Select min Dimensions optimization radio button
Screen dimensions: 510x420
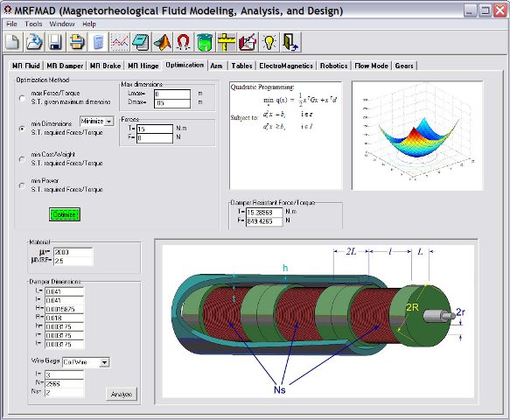(22, 129)
